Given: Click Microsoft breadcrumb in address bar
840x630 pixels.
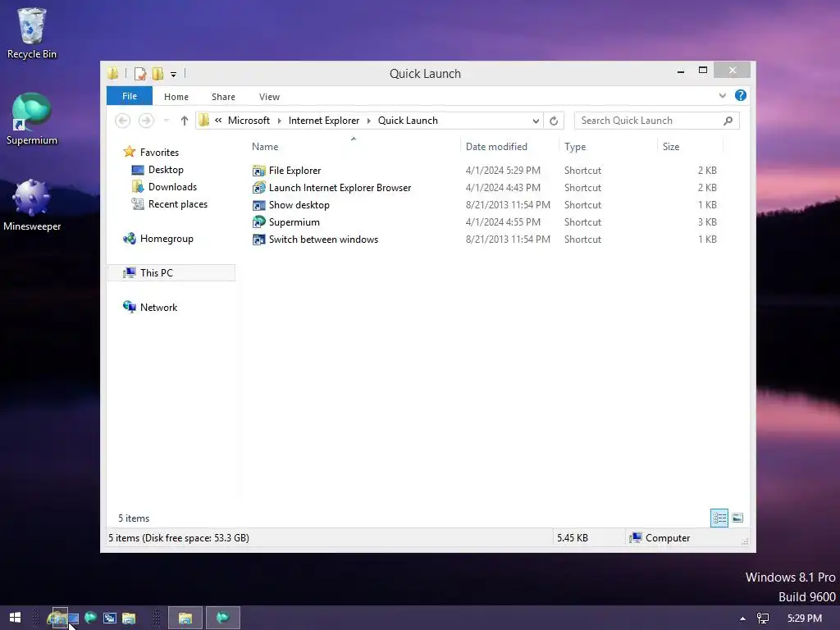Looking at the screenshot, I should click(249, 121).
